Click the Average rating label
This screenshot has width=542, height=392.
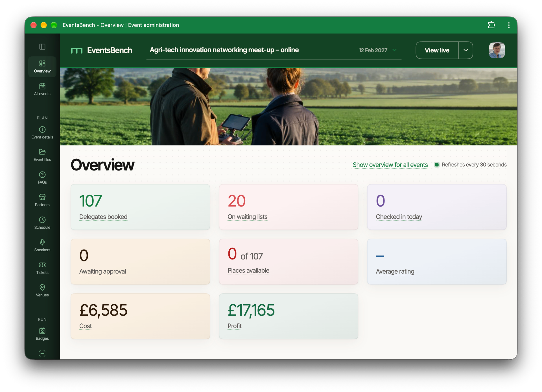[x=395, y=271]
